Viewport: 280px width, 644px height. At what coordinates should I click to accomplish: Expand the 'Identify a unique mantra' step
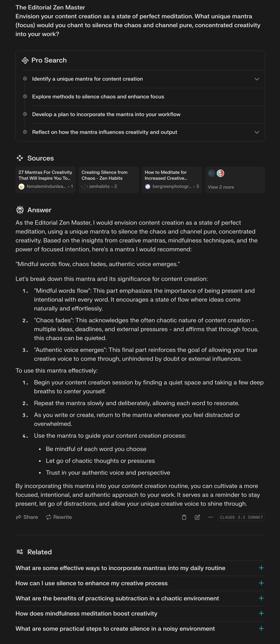[x=257, y=79]
